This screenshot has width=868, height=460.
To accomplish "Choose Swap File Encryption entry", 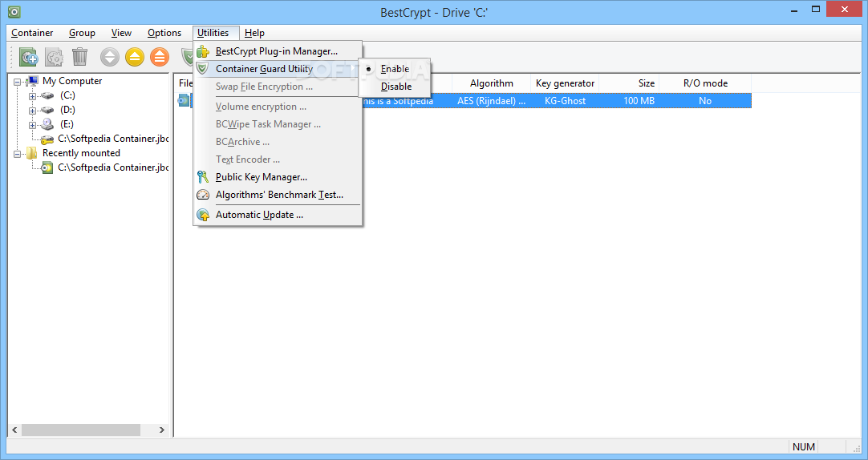I will tap(278, 87).
